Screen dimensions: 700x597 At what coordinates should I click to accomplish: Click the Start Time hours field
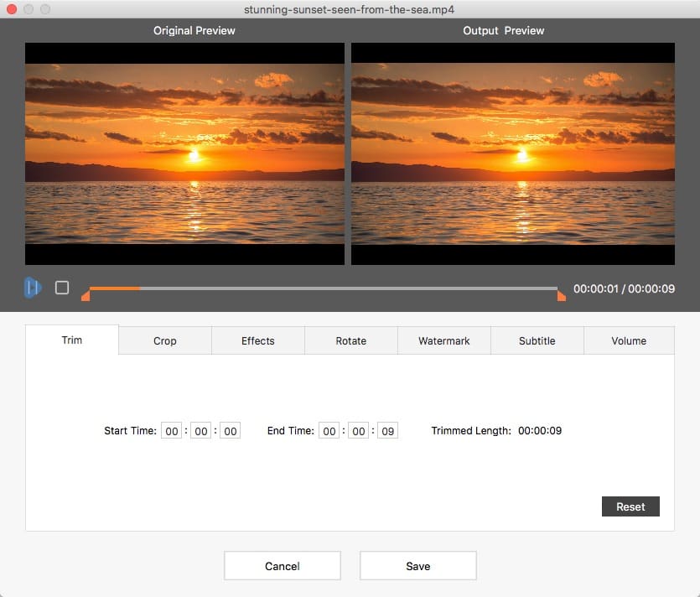172,431
